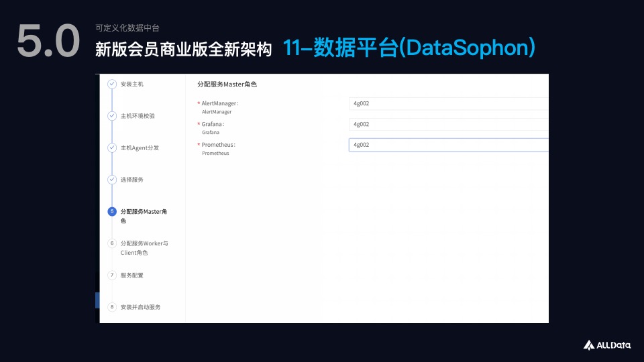Go to the 主机Agent分发 step label
The image size is (644, 362).
click(x=140, y=147)
